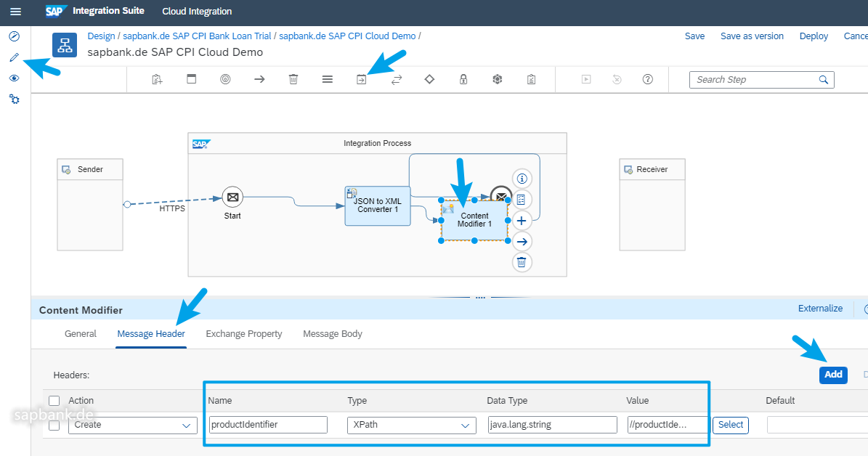Viewport: 868px width, 456px height.
Task: Switch to the Exchange Property tab
Action: tap(244, 334)
